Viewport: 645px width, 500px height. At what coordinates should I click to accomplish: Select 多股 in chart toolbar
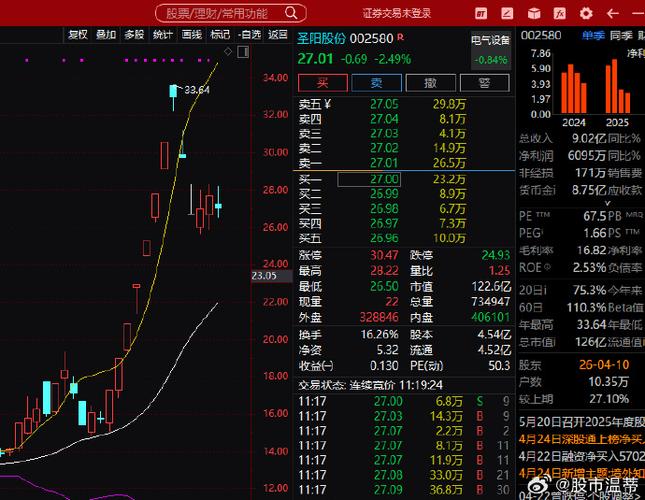[134, 35]
